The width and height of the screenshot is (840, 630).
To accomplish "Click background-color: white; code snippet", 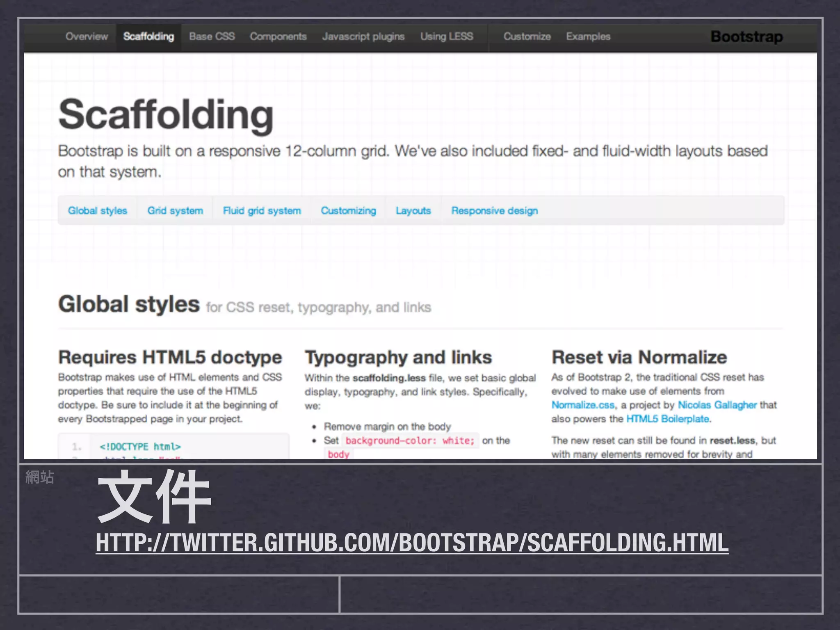I will (410, 441).
